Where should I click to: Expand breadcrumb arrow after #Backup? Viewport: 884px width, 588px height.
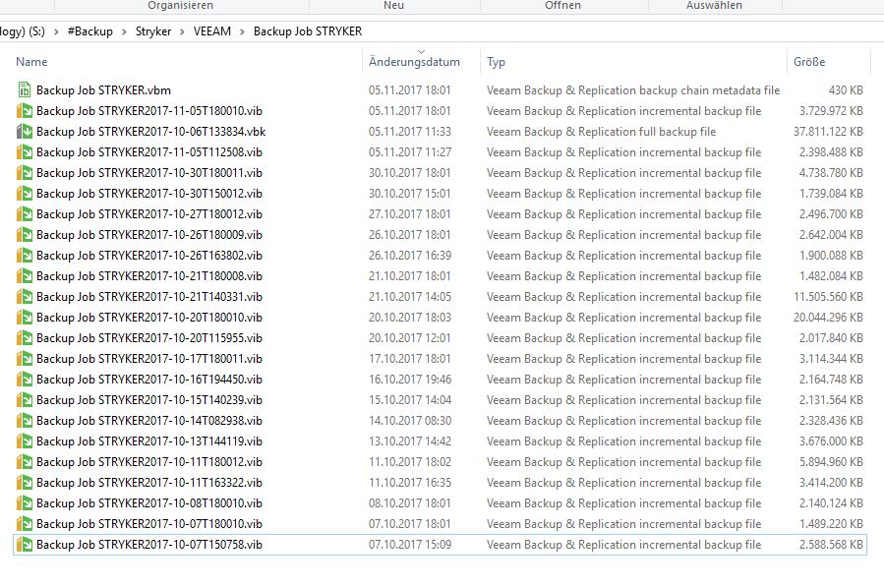click(124, 31)
